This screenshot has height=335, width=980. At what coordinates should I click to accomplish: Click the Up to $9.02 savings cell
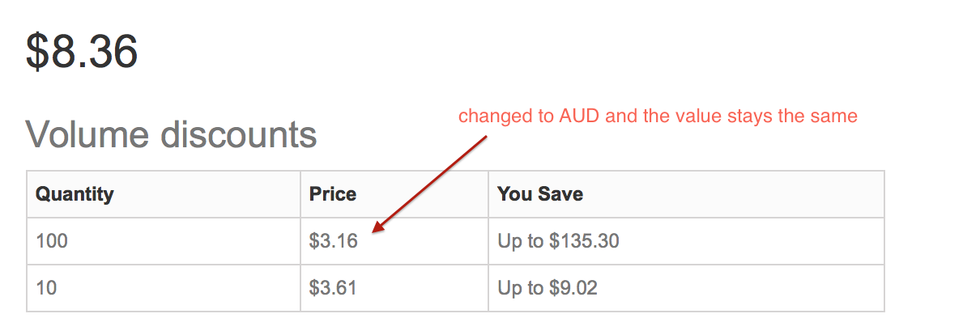548,287
